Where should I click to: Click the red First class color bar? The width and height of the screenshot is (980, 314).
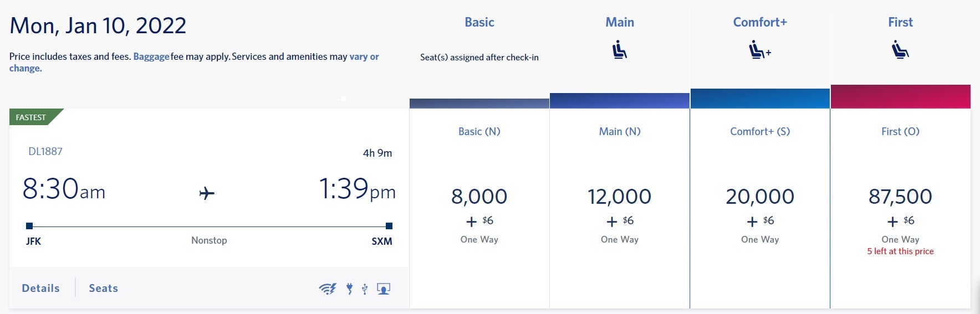click(900, 96)
